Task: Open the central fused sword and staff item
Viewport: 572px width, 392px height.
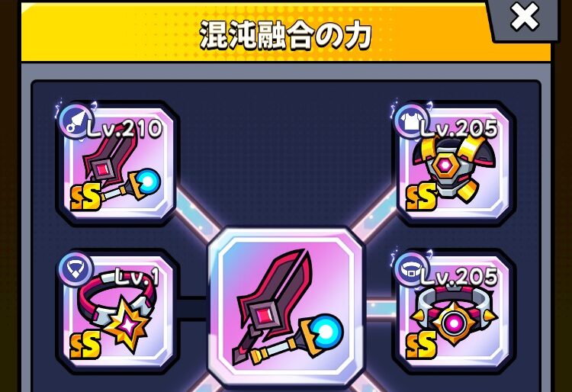Action: click(286, 307)
